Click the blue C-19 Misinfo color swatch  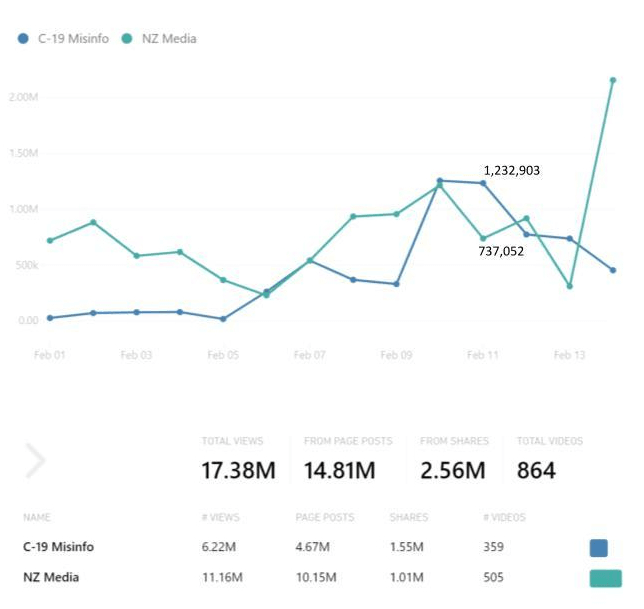click(x=599, y=547)
